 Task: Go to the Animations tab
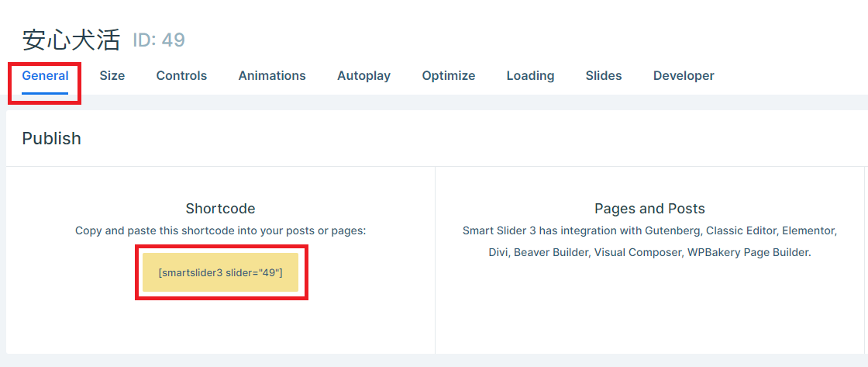(272, 76)
